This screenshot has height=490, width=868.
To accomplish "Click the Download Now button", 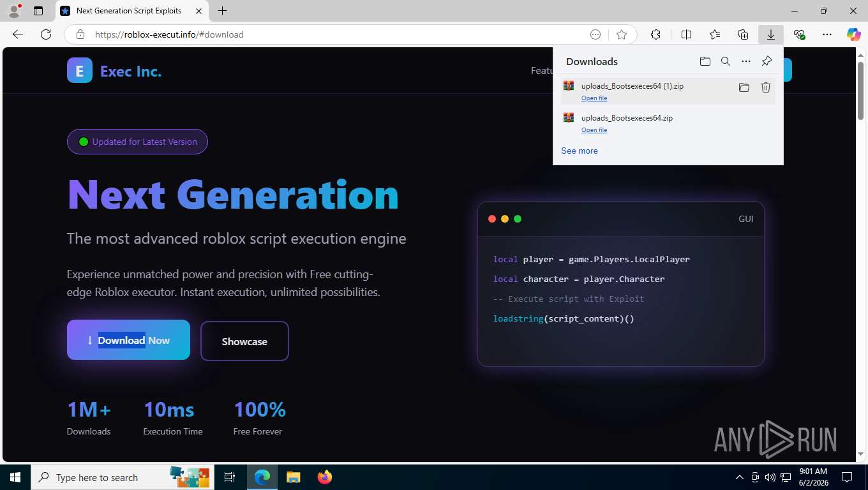I will (x=128, y=340).
